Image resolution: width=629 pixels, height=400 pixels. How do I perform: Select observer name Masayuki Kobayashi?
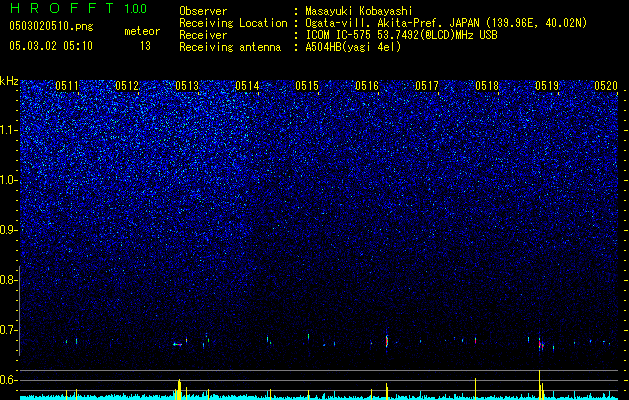(x=359, y=11)
